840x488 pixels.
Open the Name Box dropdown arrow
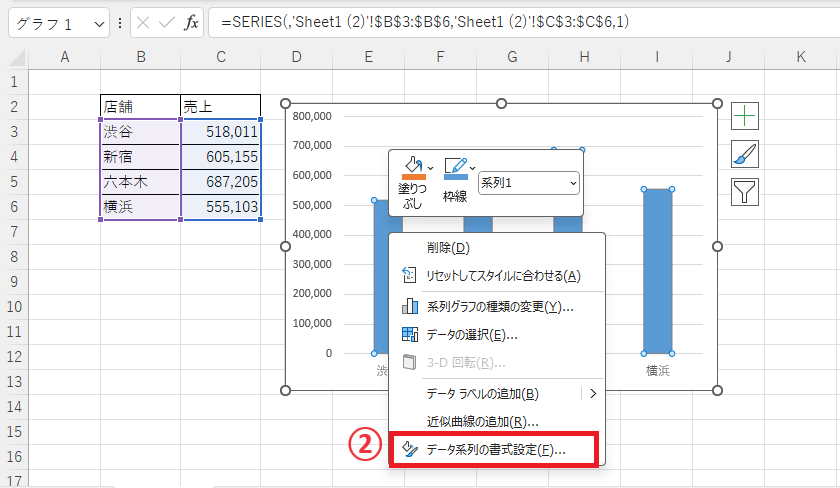pyautogui.click(x=99, y=24)
